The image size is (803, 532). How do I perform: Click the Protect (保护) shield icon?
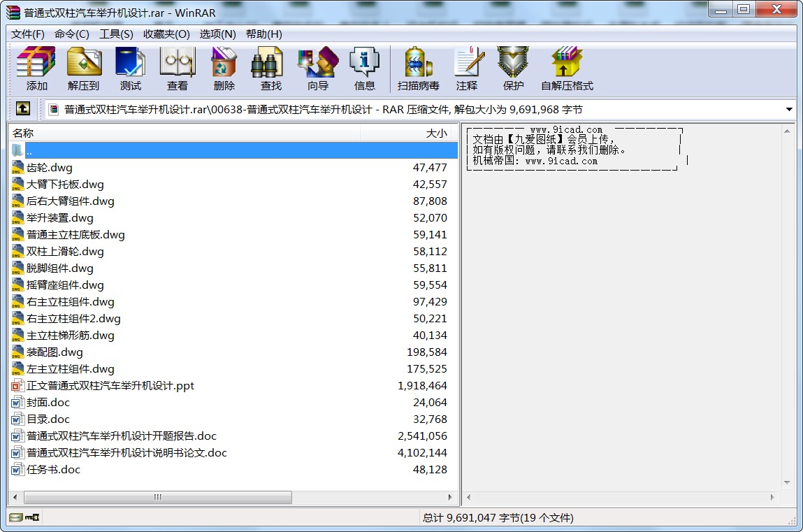[x=513, y=69]
